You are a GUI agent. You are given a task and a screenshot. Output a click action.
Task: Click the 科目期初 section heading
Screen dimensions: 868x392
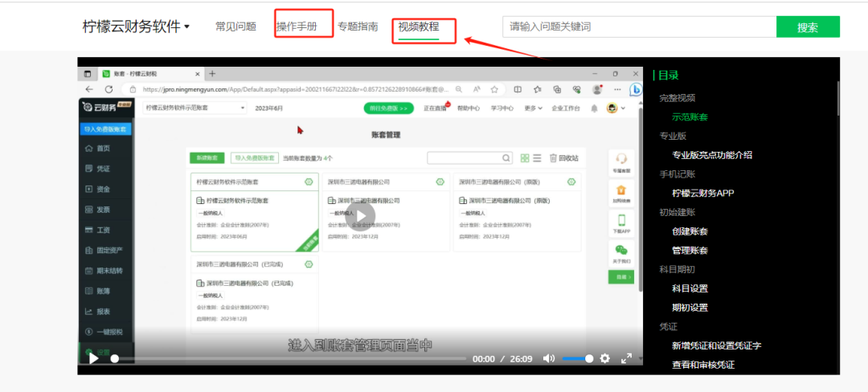677,269
